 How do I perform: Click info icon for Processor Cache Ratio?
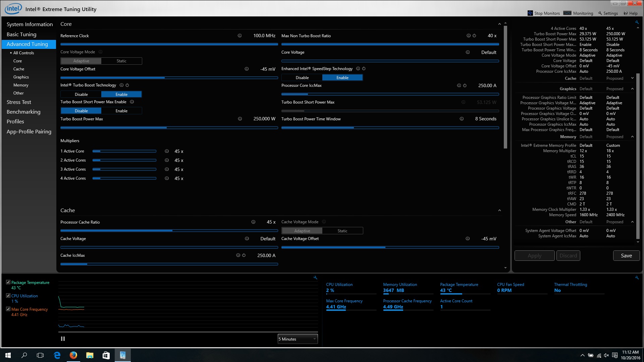click(x=253, y=222)
